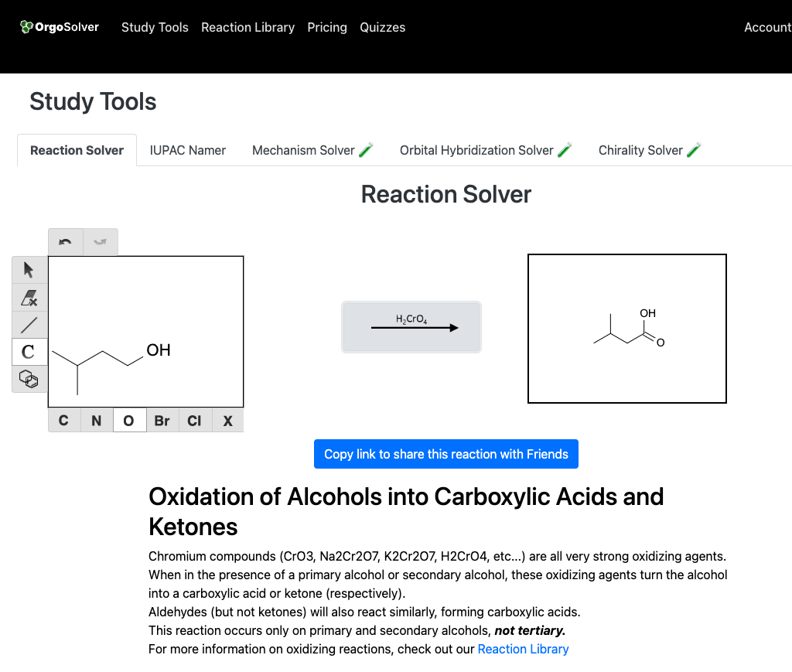Switch to the IUPAC Namer tab
Viewport: 792px width, 672px height.
(x=187, y=149)
